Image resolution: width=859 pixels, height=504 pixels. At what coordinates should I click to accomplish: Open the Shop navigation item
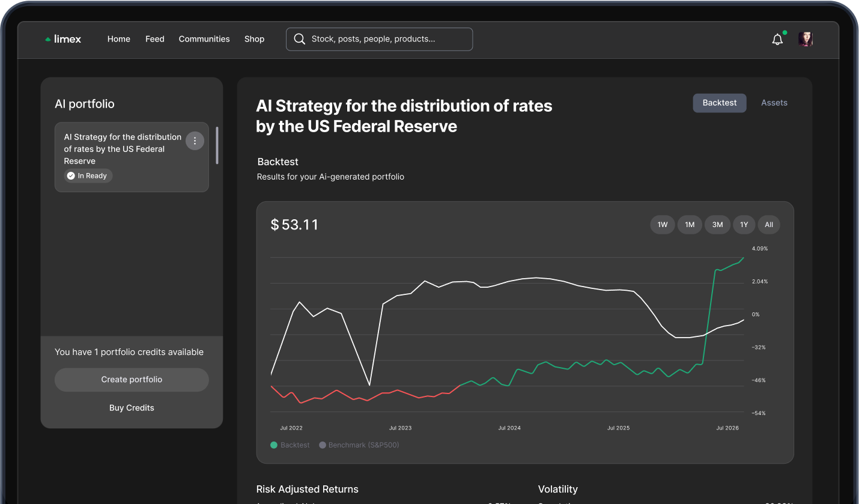click(x=254, y=39)
